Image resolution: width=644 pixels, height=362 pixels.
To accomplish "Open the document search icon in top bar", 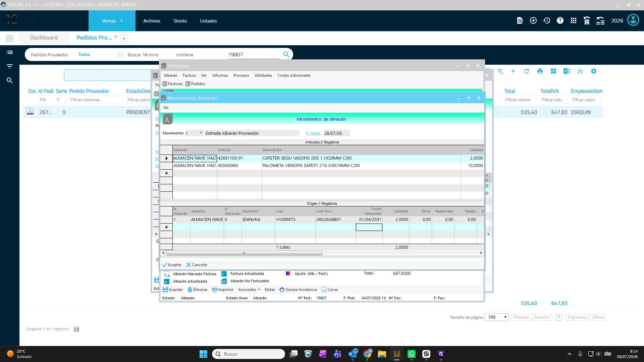I will point(520,21).
